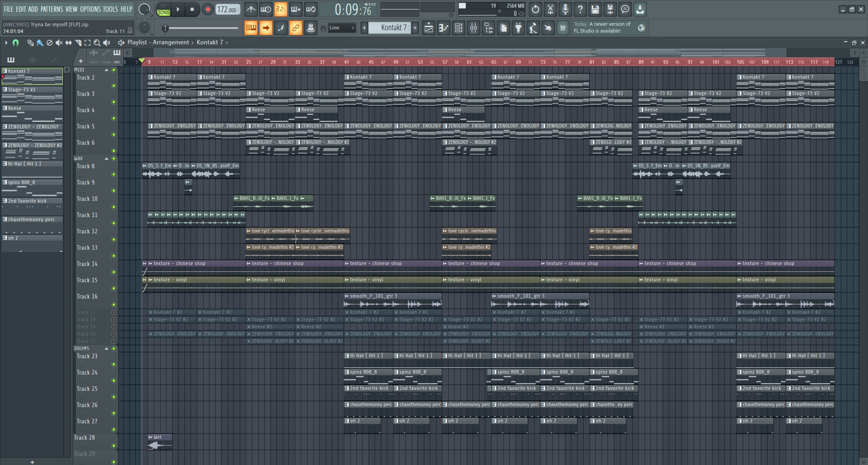Stop playback with the stop button
The image size is (868, 465).
pyautogui.click(x=192, y=9)
